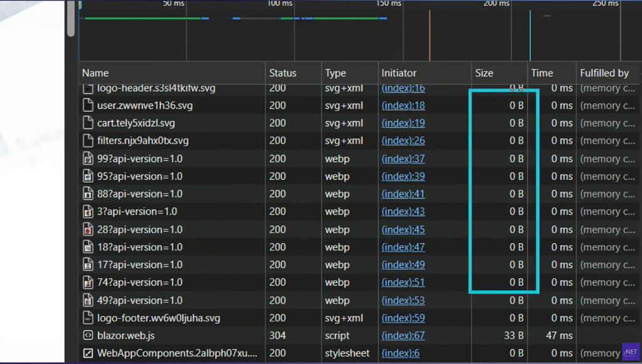
Task: Open initiator link (index):37
Action: coord(403,159)
